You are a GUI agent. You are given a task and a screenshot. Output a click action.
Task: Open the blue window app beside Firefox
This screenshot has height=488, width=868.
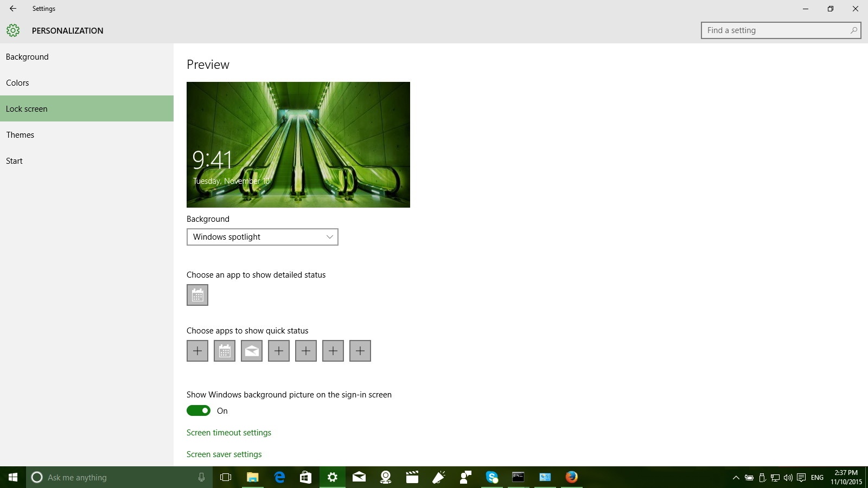pos(545,477)
